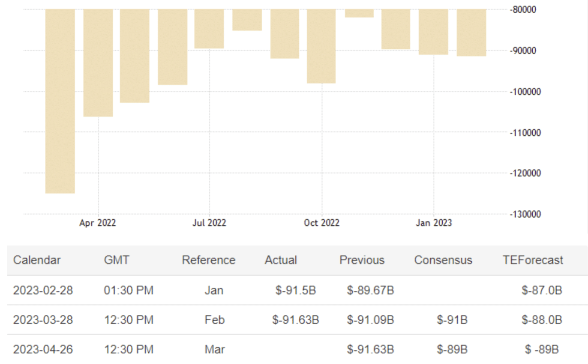Screen dimensions: 588x364
Task: Open the 2023-02-28 calendar entry
Action: [x=43, y=290]
